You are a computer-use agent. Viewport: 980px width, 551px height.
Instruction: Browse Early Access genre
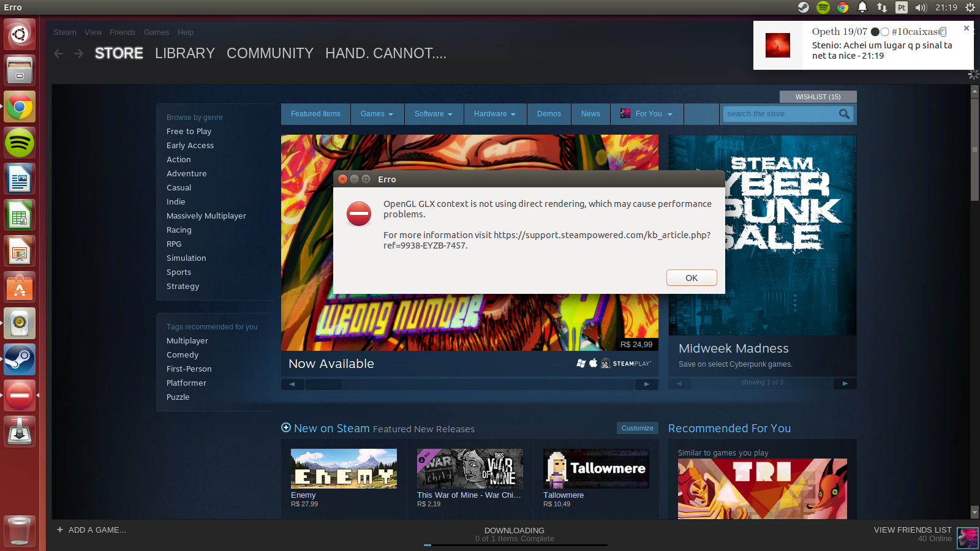[190, 145]
